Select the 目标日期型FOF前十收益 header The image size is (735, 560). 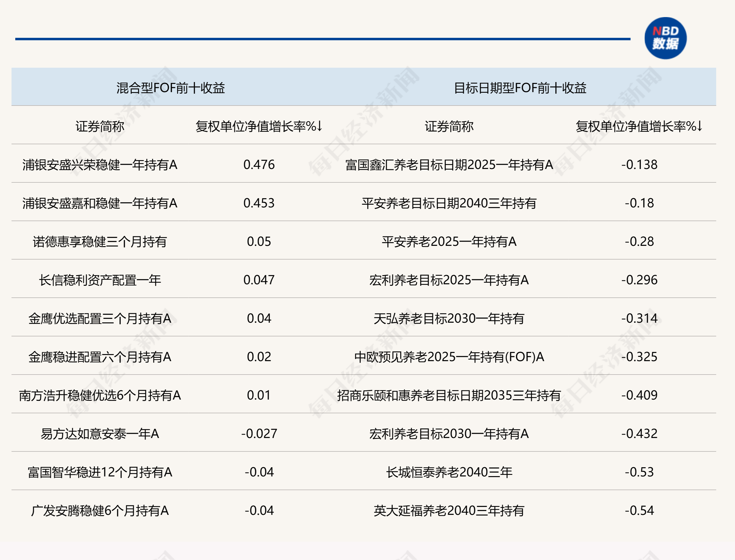click(x=520, y=88)
